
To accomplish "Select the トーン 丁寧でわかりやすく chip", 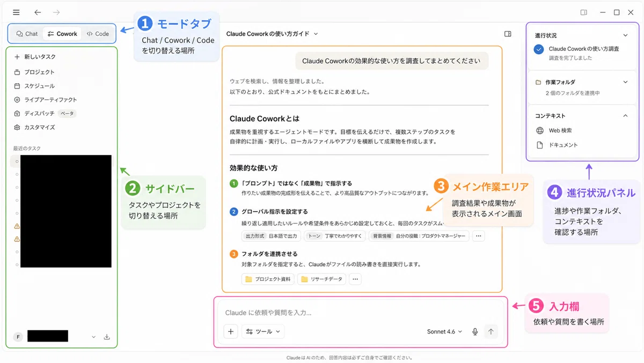I will tap(335, 236).
